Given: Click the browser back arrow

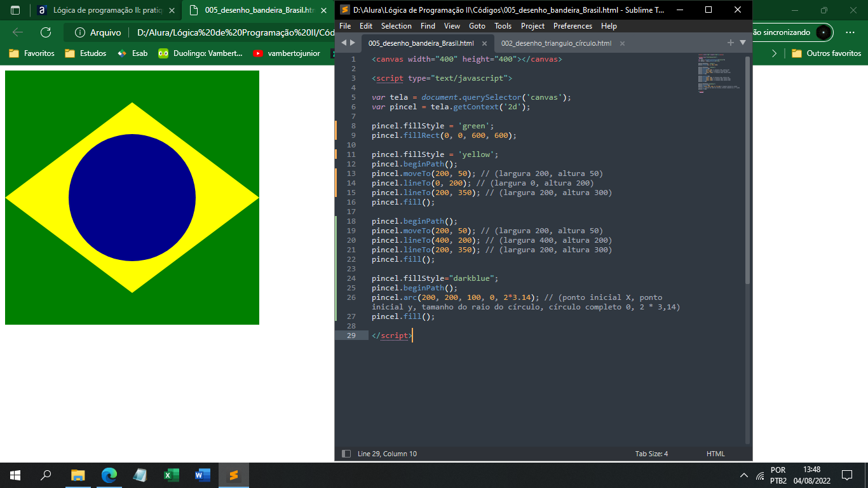Looking at the screenshot, I should tap(18, 32).
